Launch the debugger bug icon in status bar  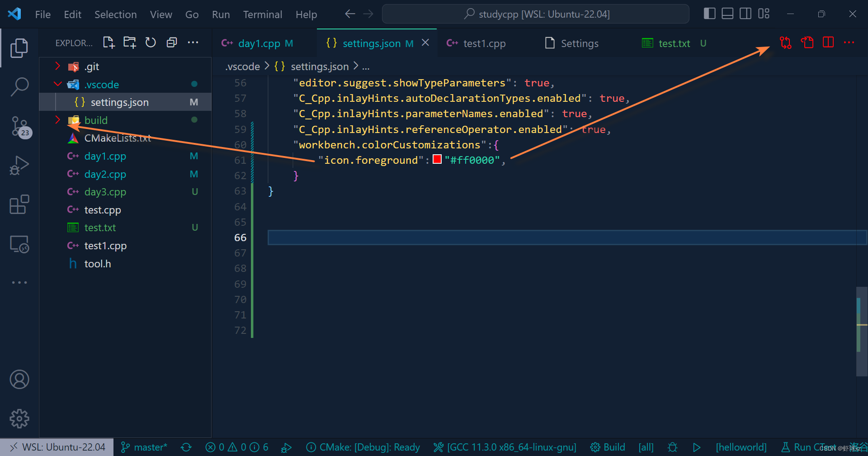pos(673,447)
